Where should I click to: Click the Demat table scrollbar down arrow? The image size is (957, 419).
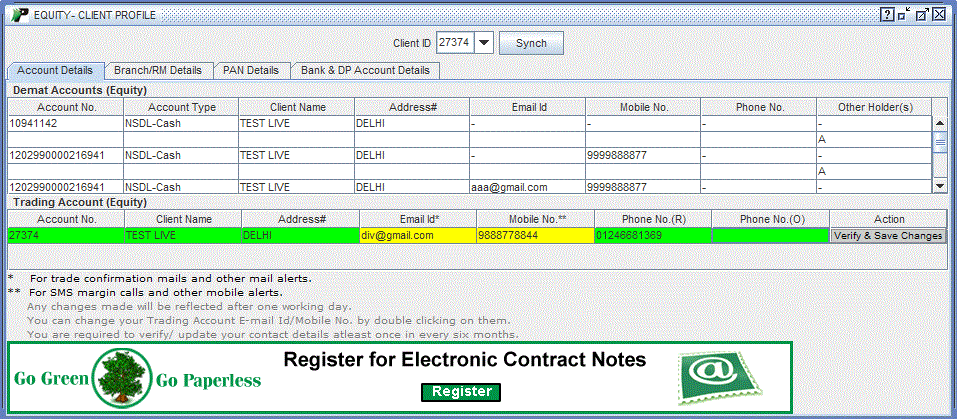coord(940,186)
